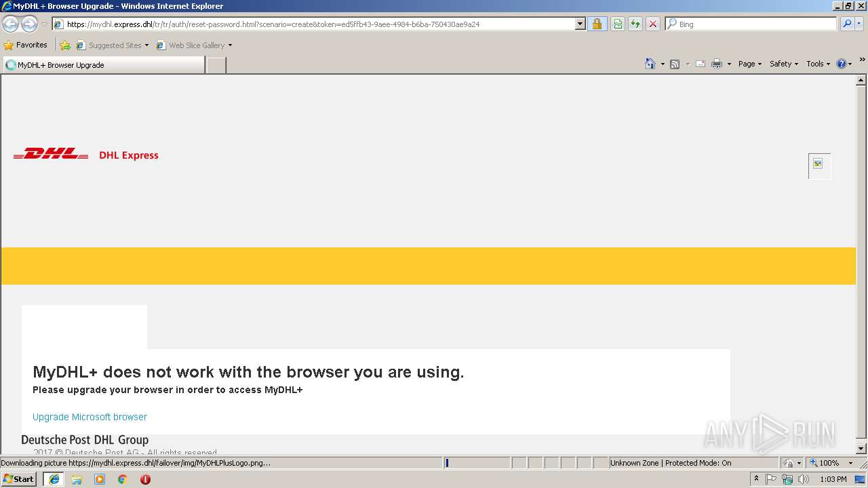Expand the Suggested Sites dropdown arrow
Image resolution: width=868 pixels, height=488 pixels.
146,45
